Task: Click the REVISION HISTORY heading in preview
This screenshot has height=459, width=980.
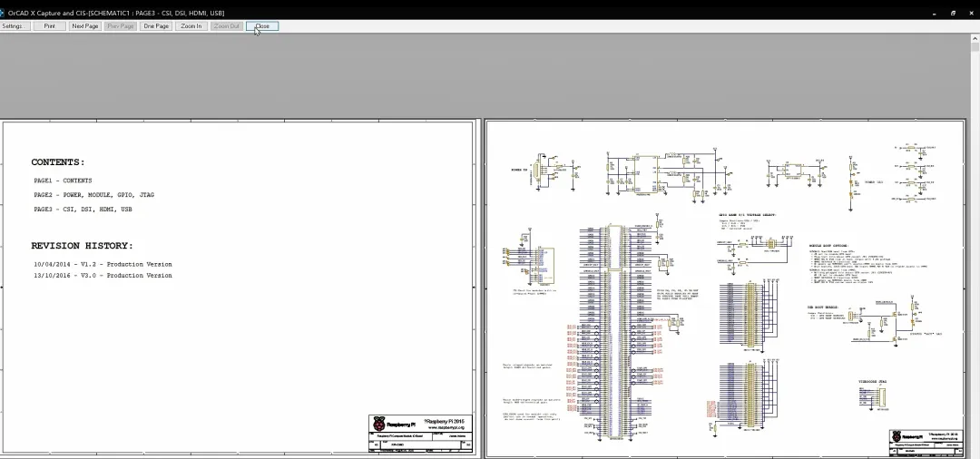Action: point(82,246)
